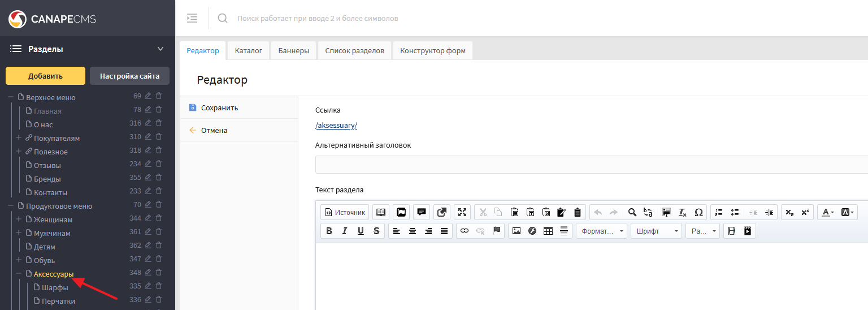Open the /aksessuary/ link
The height and width of the screenshot is (310, 868).
click(336, 126)
